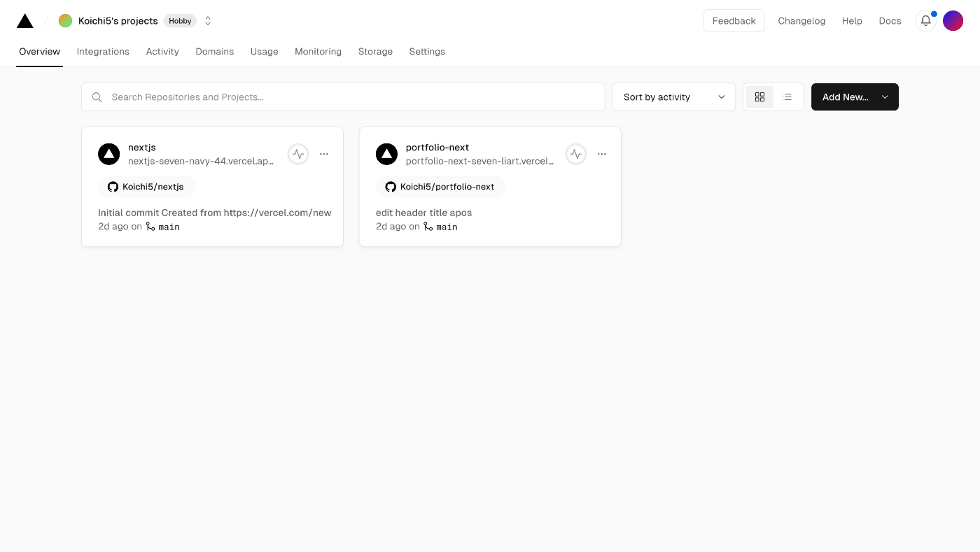Switch to the Domains tab

pos(215,52)
